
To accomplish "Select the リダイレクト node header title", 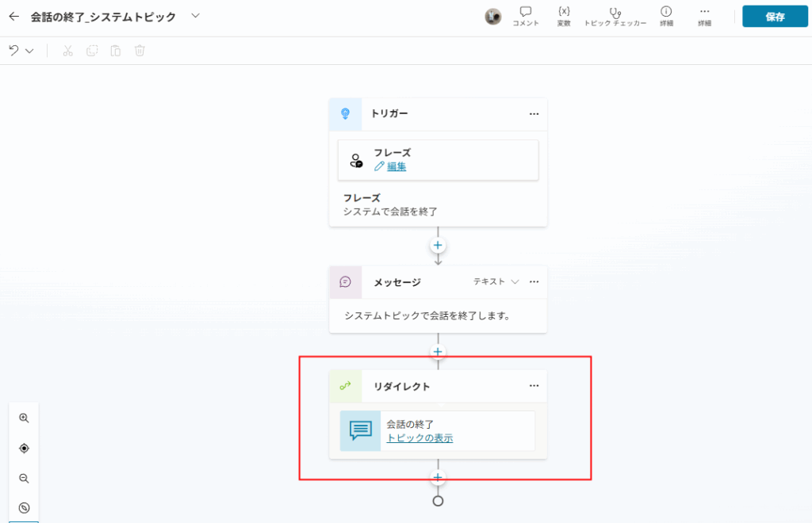I will coord(402,387).
